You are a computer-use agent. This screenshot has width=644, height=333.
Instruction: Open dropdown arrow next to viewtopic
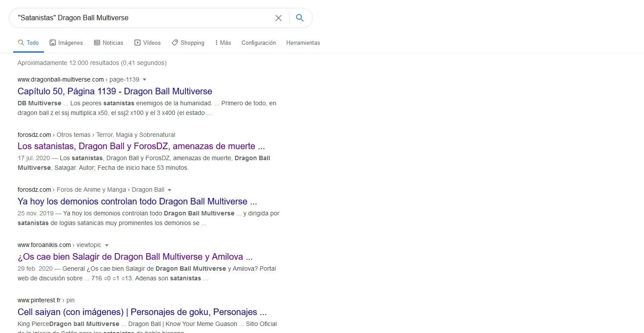[x=107, y=245]
